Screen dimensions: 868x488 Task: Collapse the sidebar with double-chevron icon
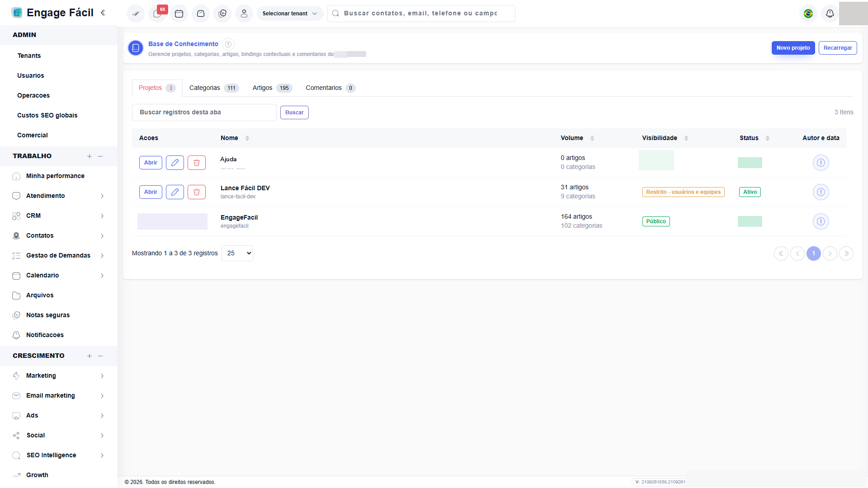click(103, 13)
